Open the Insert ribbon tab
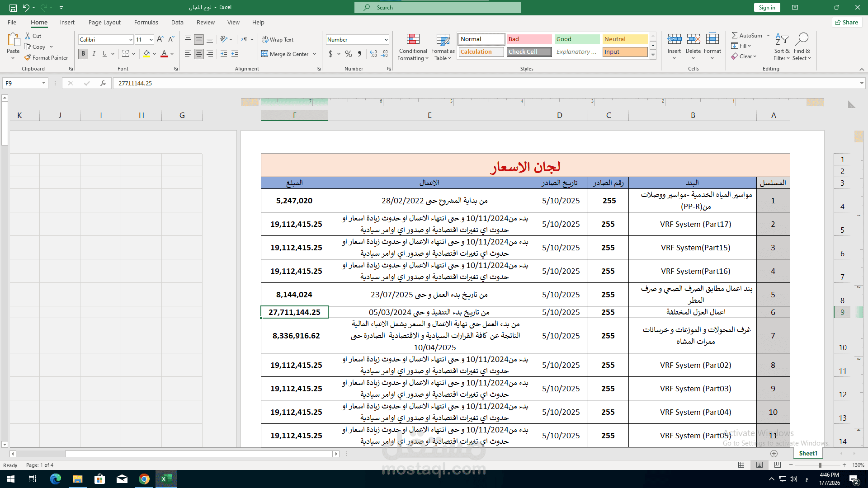The height and width of the screenshot is (488, 868). tap(67, 23)
